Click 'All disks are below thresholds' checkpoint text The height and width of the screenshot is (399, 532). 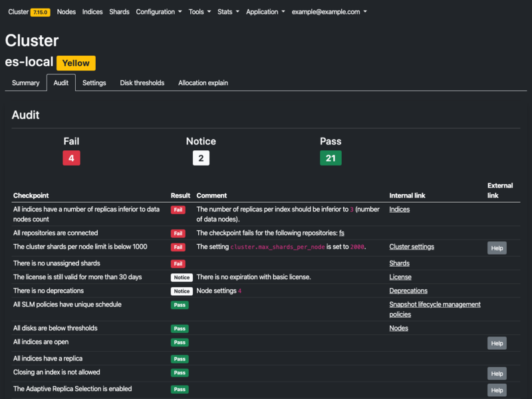click(55, 328)
